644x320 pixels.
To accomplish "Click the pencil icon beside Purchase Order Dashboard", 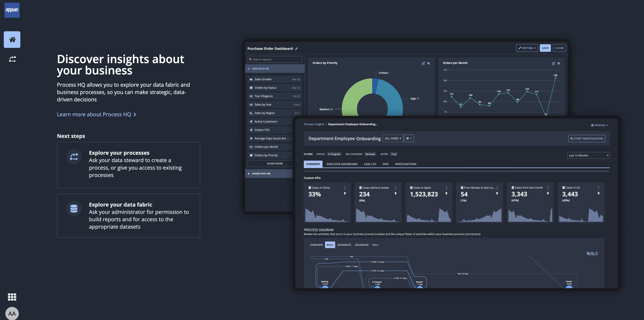I will [x=296, y=49].
